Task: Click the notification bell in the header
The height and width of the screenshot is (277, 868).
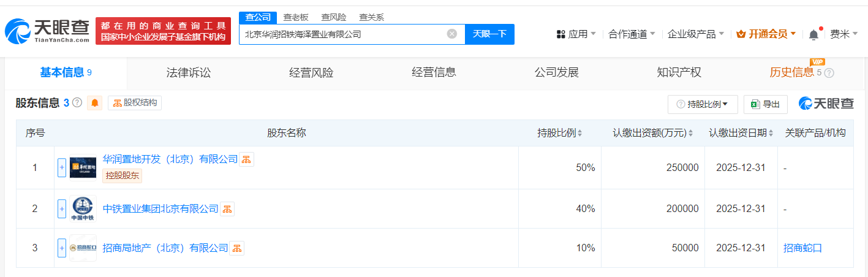Action: click(813, 34)
